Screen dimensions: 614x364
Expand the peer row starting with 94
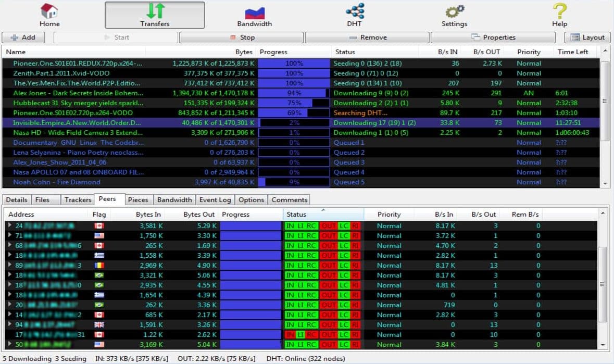coord(10,325)
